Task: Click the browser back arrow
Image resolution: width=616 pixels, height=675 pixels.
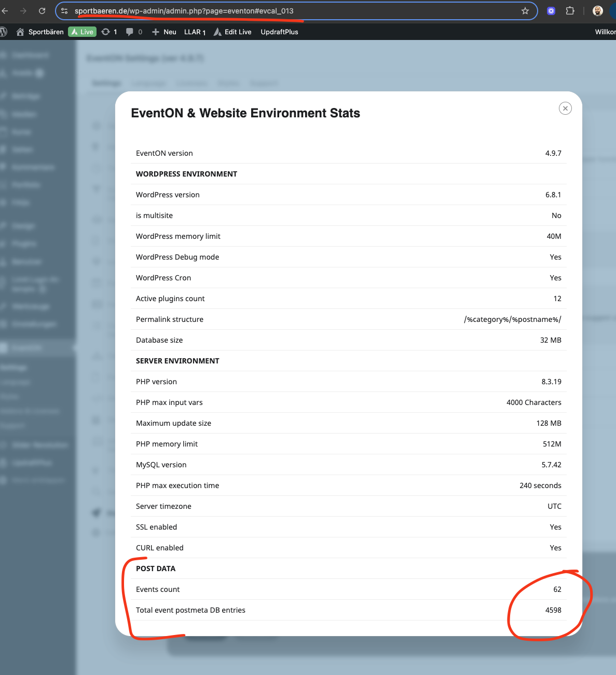Action: click(x=5, y=11)
